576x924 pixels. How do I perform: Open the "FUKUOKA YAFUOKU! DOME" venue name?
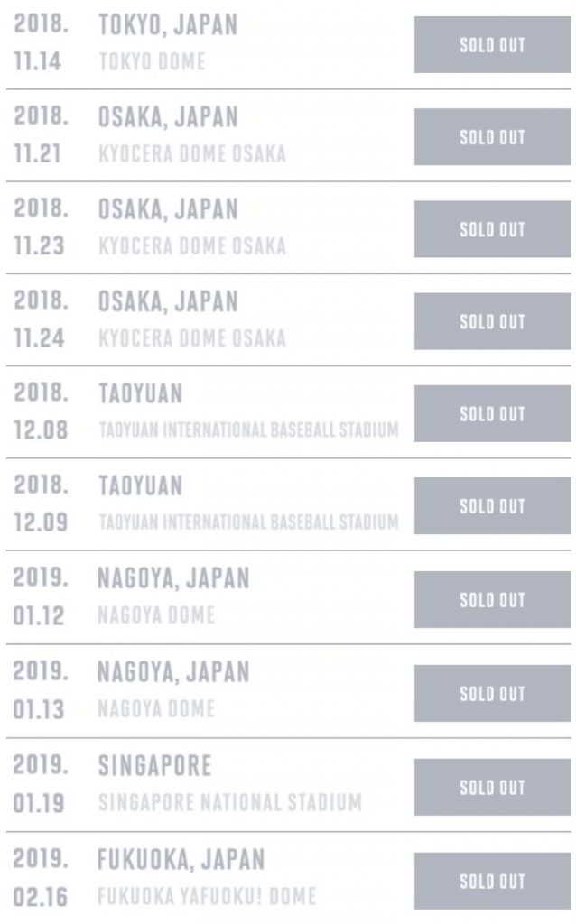click(207, 897)
